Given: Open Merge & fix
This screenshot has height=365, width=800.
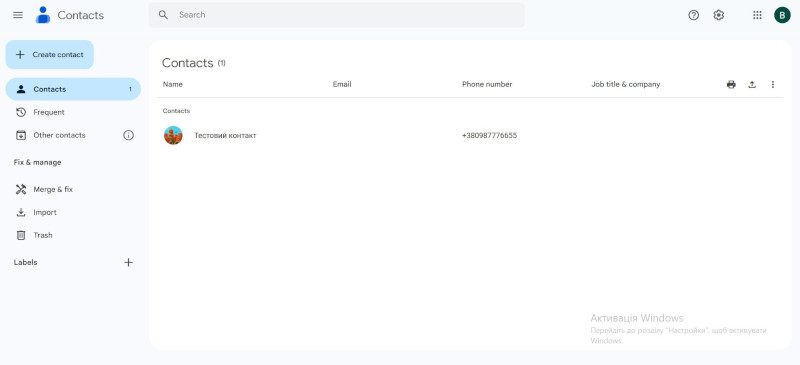Looking at the screenshot, I should click(x=73, y=189).
